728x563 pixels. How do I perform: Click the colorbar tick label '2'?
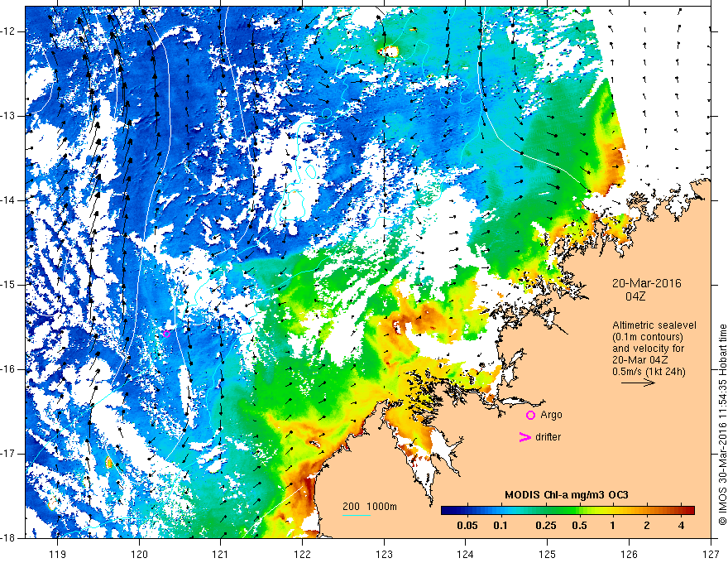(647, 526)
